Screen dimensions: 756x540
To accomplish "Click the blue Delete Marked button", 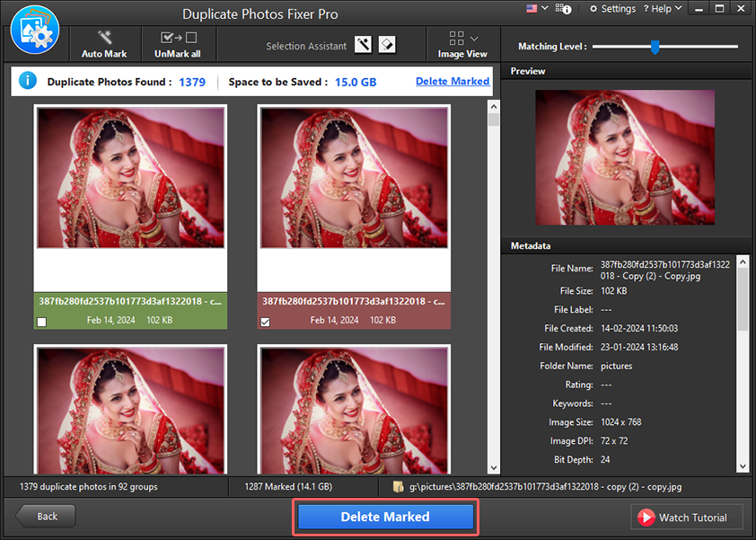I will (x=385, y=517).
